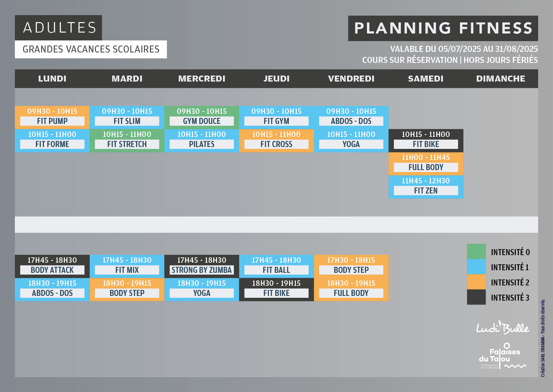
Task: Click the Ludi'Bulle logo
Action: [x=503, y=328]
